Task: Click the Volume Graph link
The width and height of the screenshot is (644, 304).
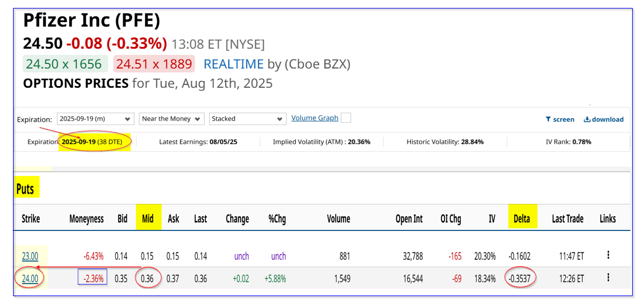Action: pyautogui.click(x=315, y=118)
